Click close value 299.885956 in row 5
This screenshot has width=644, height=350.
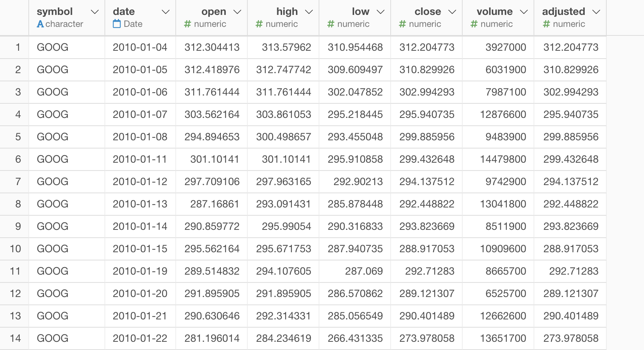click(x=427, y=137)
